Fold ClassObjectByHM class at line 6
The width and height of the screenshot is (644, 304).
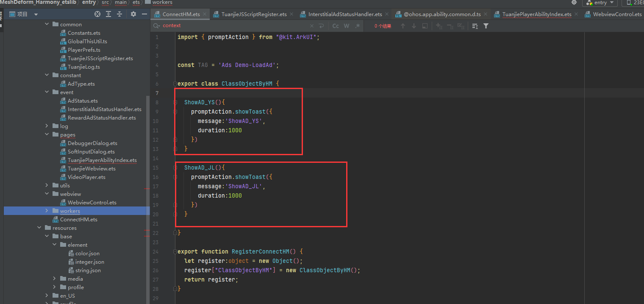click(175, 84)
